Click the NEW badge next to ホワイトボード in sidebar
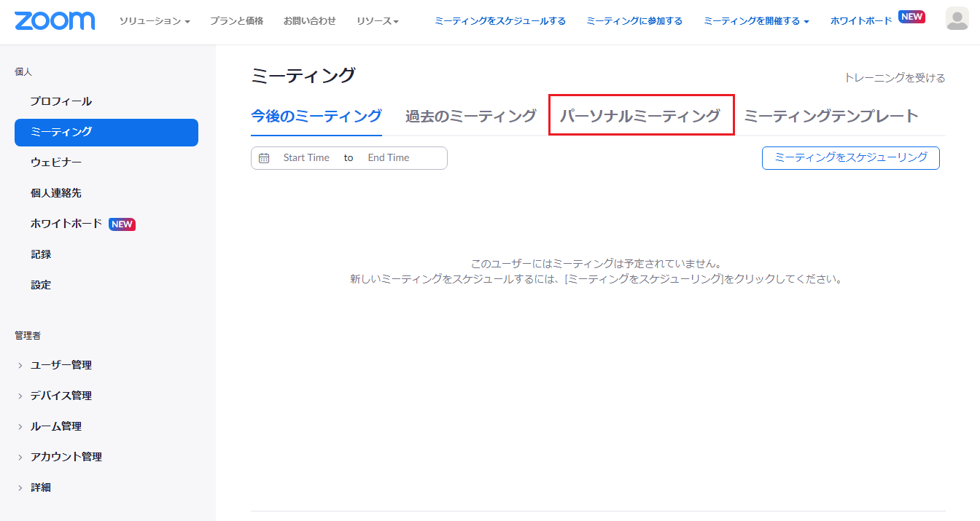Screen dimensions: 980x521 pyautogui.click(x=122, y=224)
